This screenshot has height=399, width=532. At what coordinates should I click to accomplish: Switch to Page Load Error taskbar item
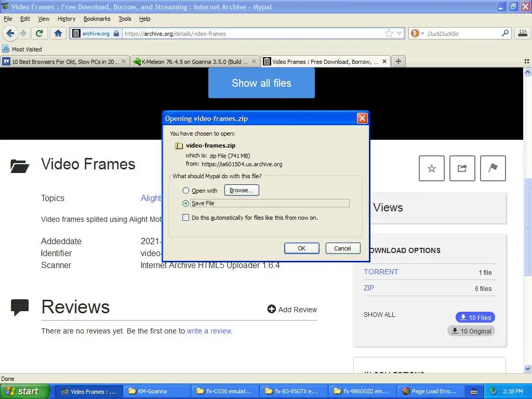click(x=431, y=392)
